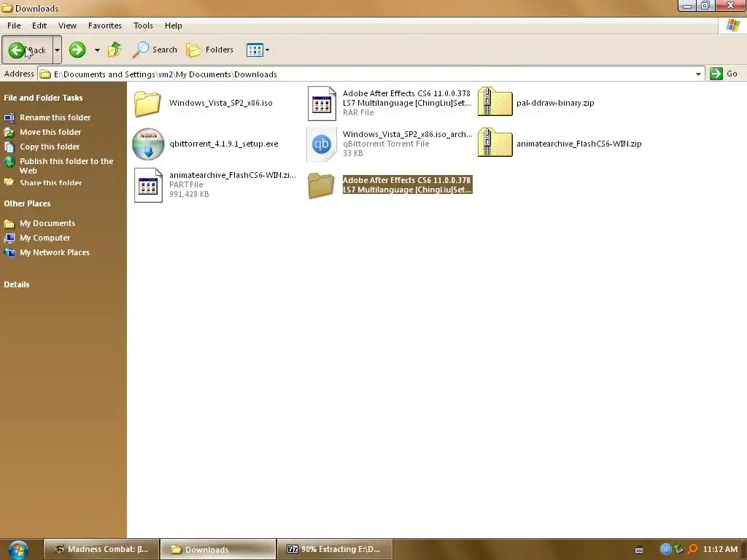
Task: Toggle the Folders tree pane
Action: [209, 50]
